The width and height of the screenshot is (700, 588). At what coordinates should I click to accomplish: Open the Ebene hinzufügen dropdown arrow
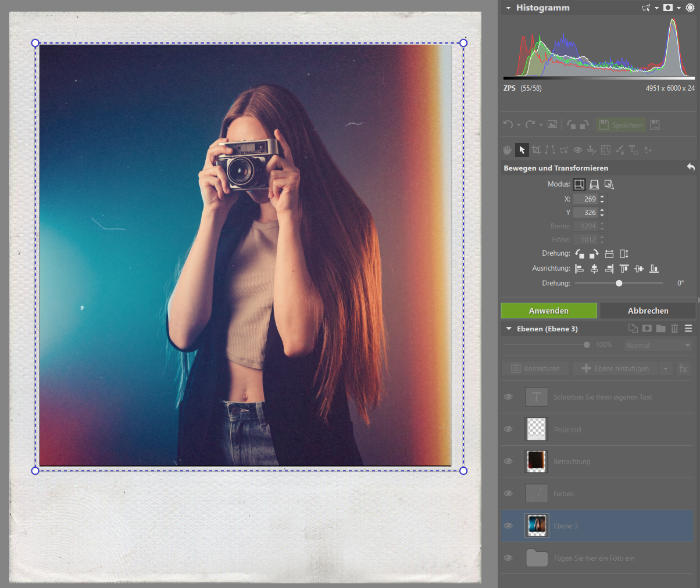pos(665,368)
